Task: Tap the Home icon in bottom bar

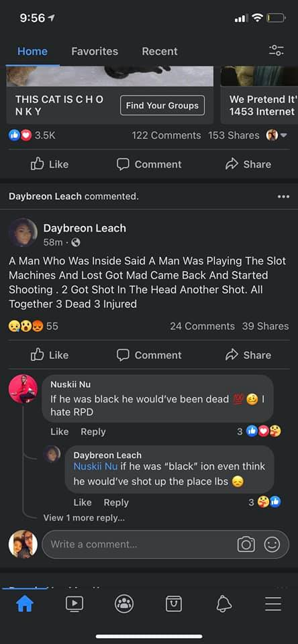Action: pyautogui.click(x=24, y=603)
